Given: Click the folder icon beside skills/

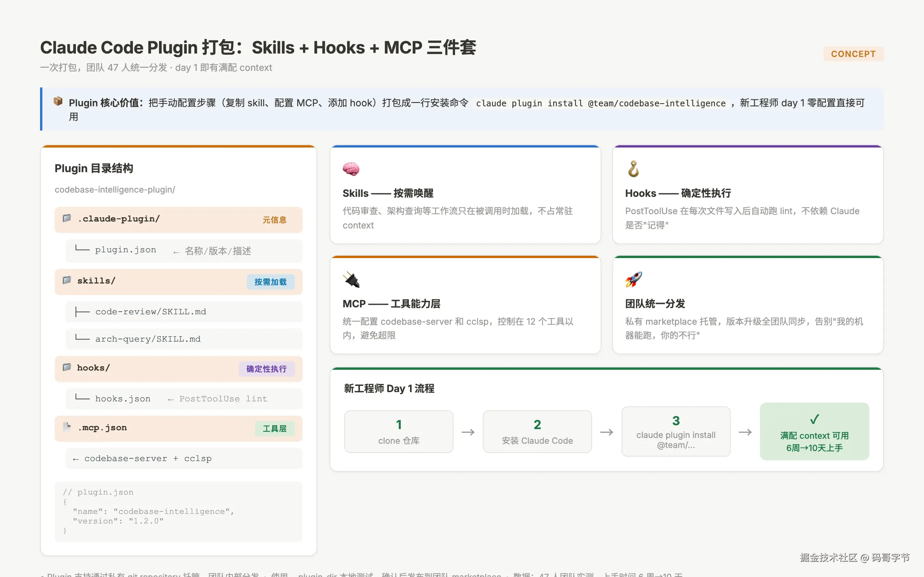Looking at the screenshot, I should (67, 280).
